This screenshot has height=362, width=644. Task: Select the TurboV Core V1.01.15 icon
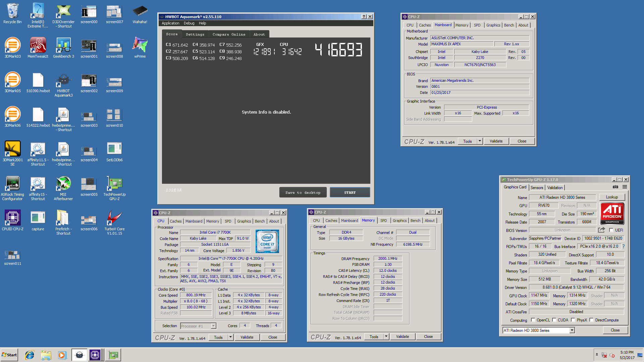(114, 222)
